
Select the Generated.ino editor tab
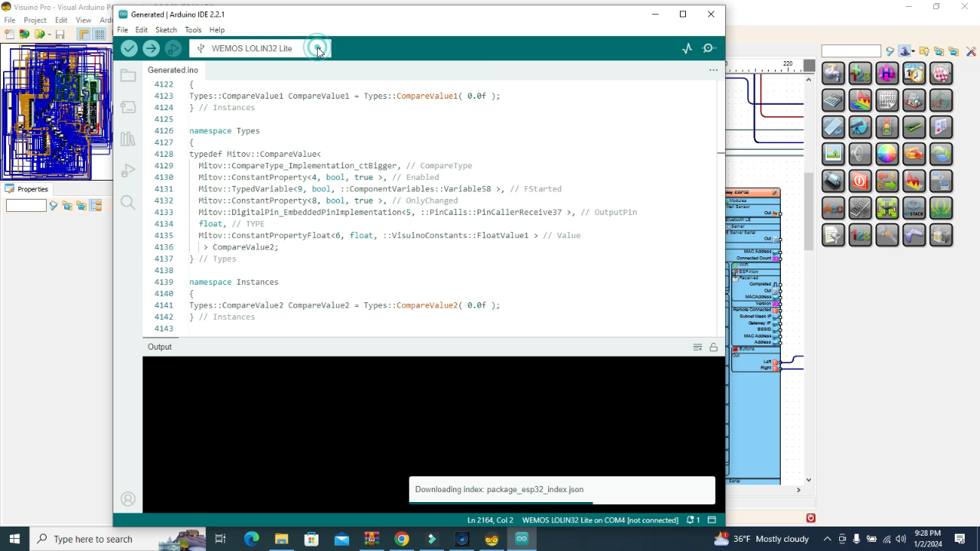click(173, 70)
